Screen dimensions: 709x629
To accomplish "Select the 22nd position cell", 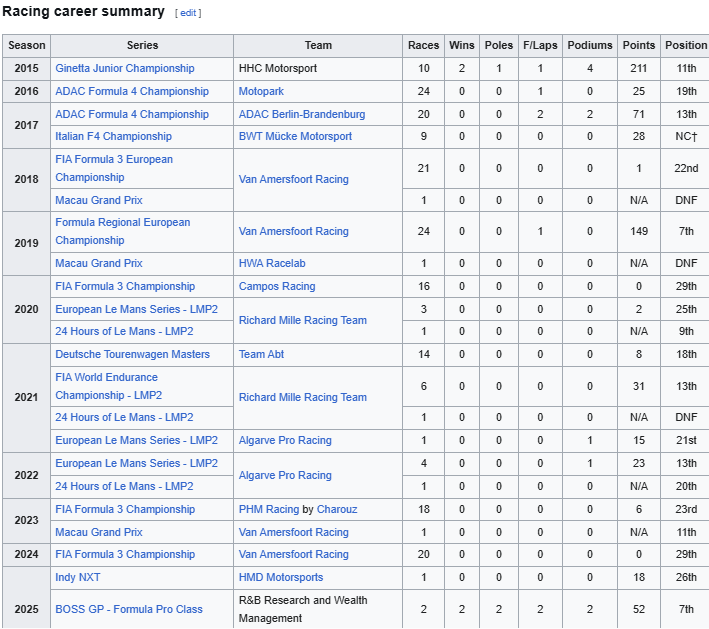I will click(685, 168).
